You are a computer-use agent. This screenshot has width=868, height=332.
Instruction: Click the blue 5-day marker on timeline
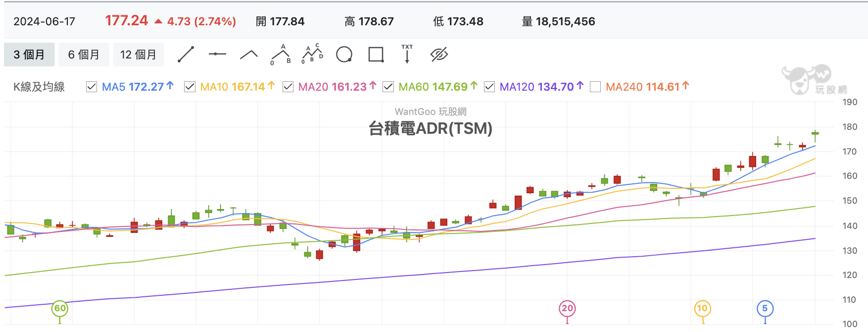(x=765, y=308)
